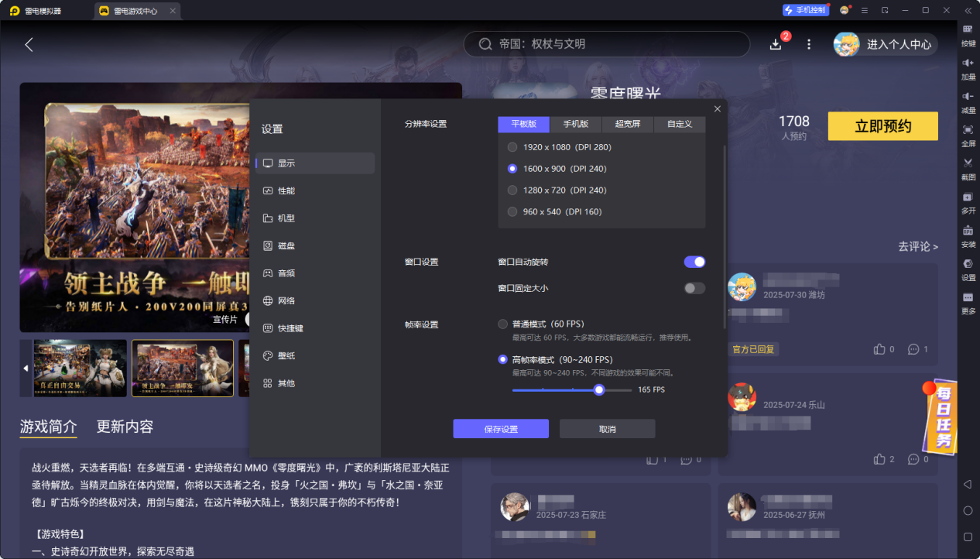Click the settings dialog vertical scrollbar

tap(724, 236)
